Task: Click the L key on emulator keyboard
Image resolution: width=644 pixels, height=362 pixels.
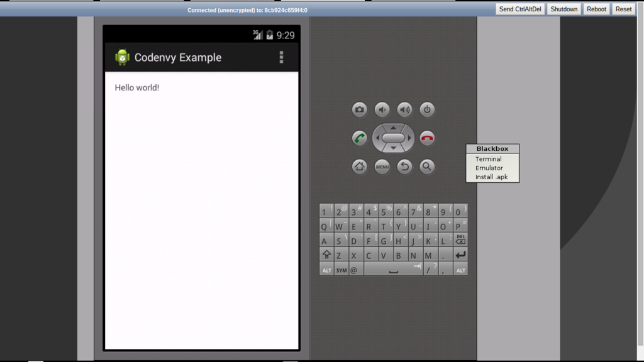Action: pyautogui.click(x=445, y=239)
